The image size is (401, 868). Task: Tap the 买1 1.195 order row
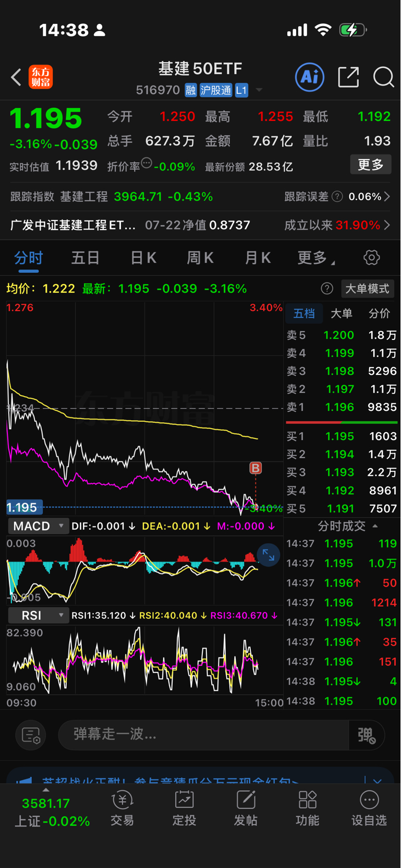pos(342,436)
